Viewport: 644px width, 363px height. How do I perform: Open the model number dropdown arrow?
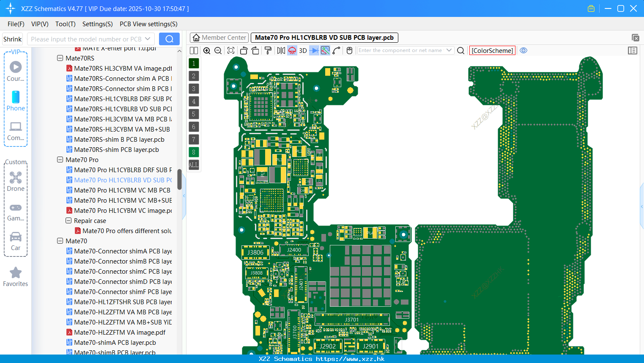[148, 39]
